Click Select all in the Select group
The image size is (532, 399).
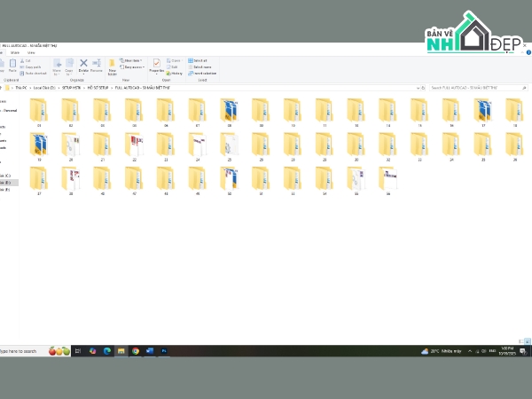click(200, 61)
